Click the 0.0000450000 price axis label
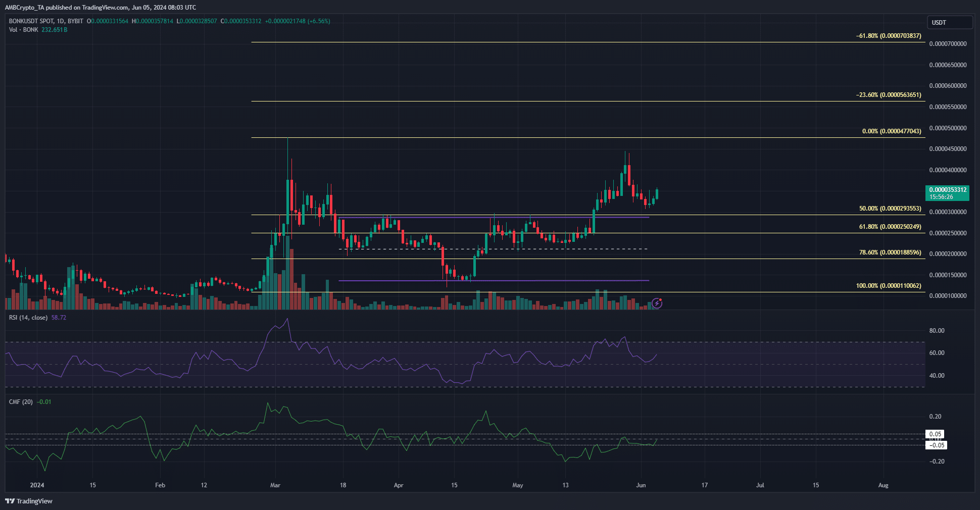 click(948, 149)
